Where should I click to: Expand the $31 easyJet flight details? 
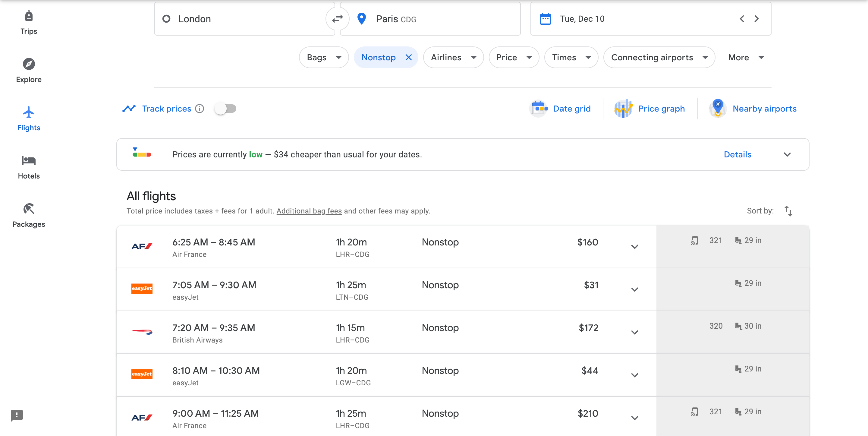634,290
